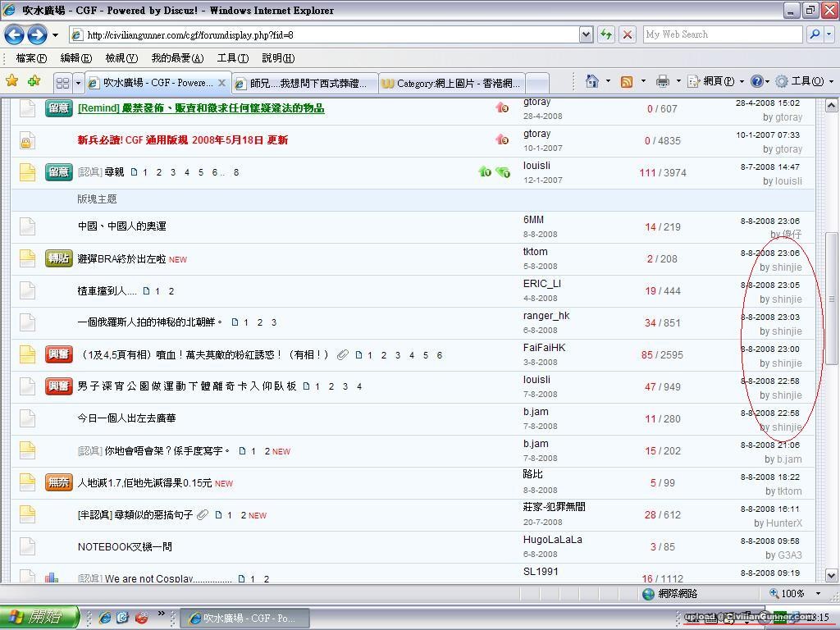Click the RSS feeds icon

[x=627, y=81]
